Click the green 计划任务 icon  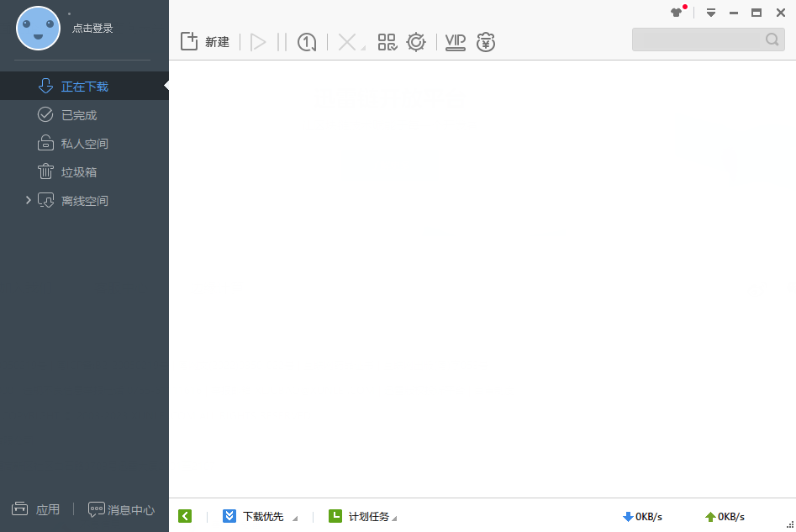pos(335,516)
